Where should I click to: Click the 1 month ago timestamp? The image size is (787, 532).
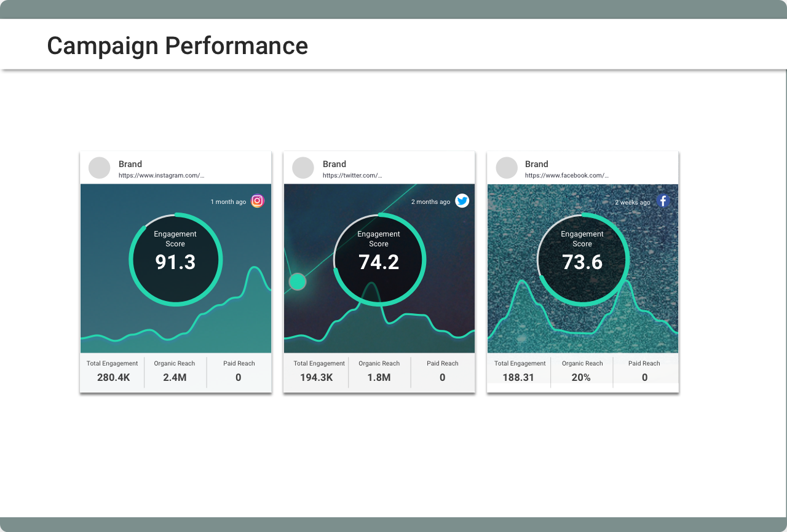click(x=228, y=201)
